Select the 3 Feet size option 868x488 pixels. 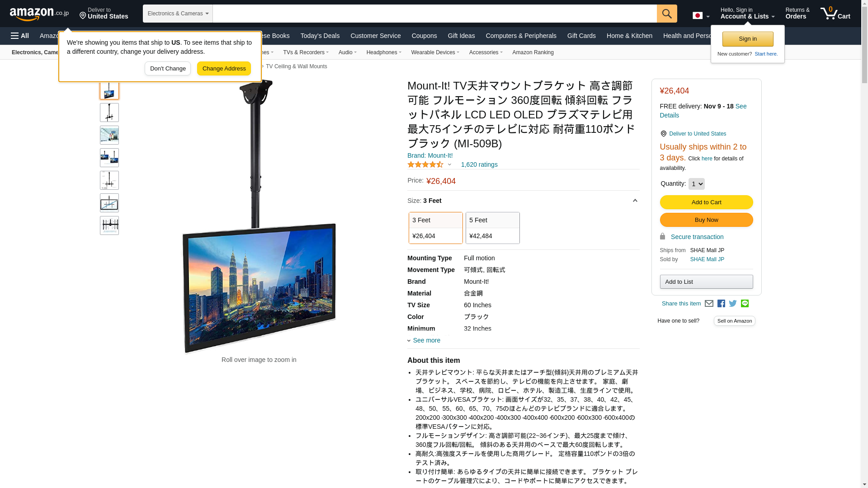coord(436,228)
